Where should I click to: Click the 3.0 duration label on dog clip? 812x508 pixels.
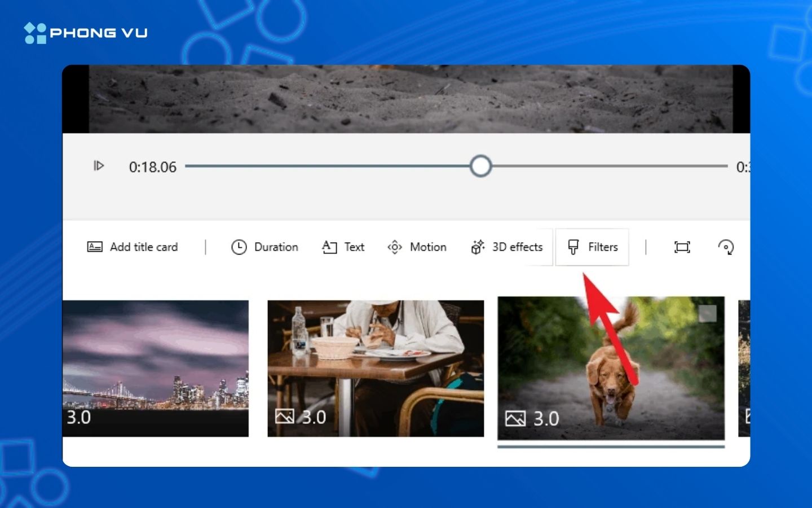point(546,419)
